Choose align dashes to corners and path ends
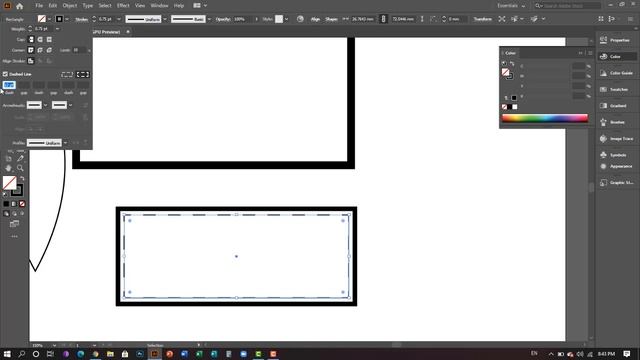This screenshot has height=360, width=640. pos(83,74)
